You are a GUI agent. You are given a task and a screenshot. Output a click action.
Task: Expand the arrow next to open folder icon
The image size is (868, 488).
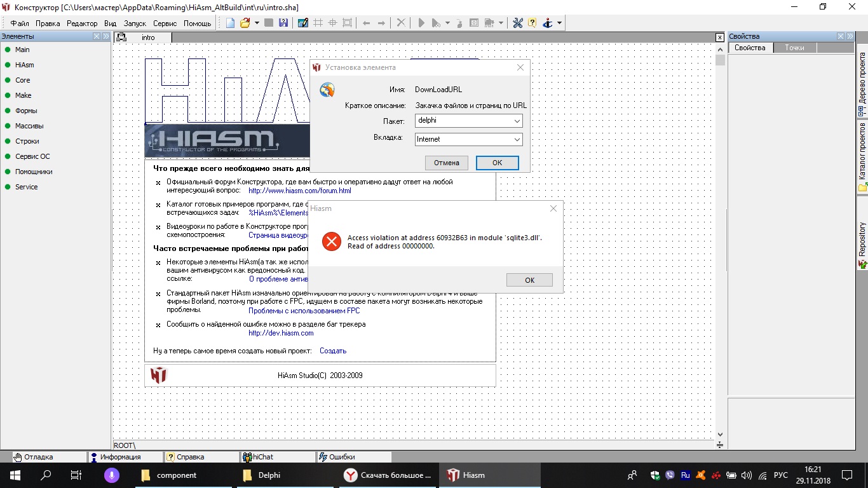(257, 23)
